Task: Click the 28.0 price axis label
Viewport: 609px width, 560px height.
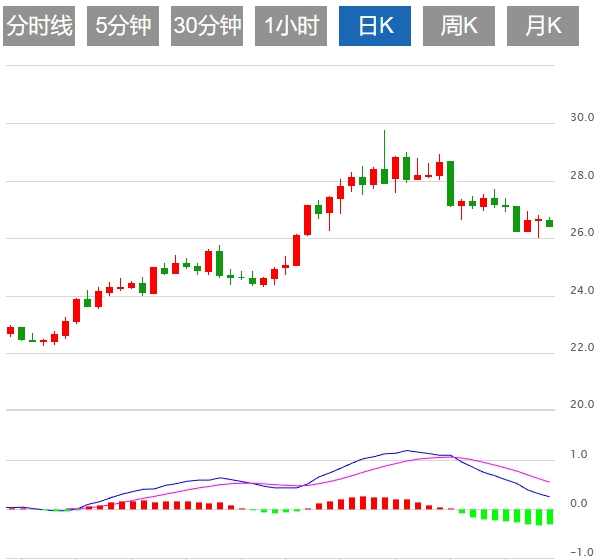Action: 581,176
